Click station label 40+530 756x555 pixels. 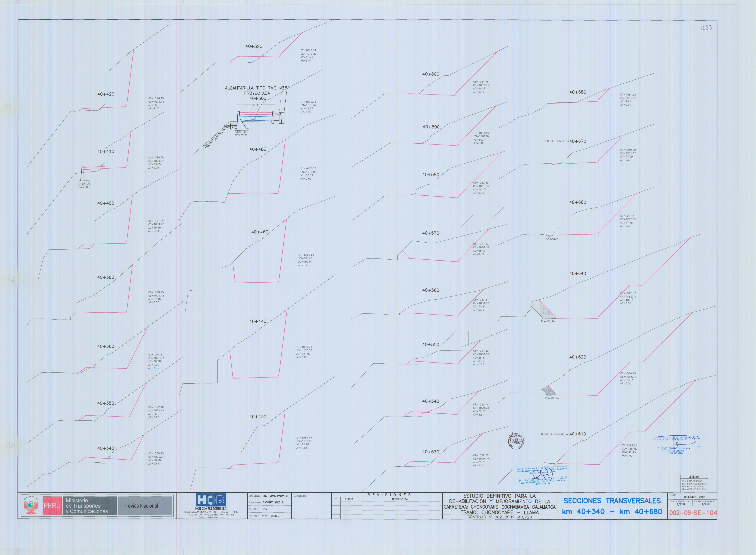click(431, 452)
